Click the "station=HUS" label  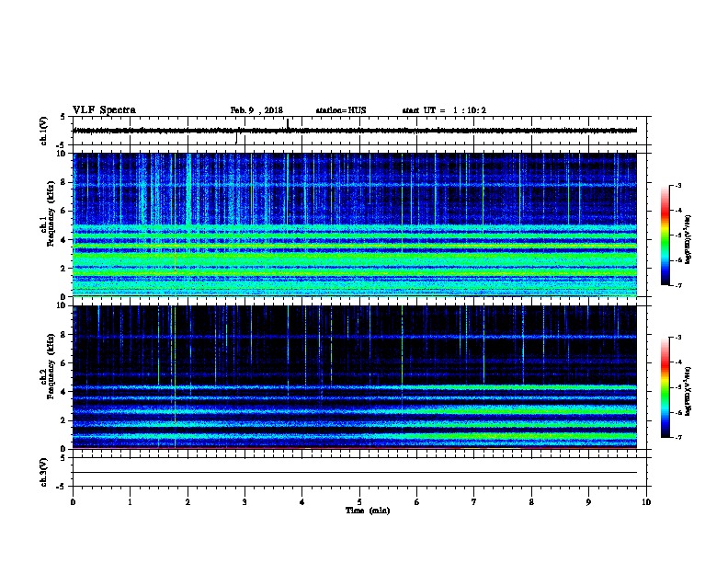pyautogui.click(x=341, y=110)
